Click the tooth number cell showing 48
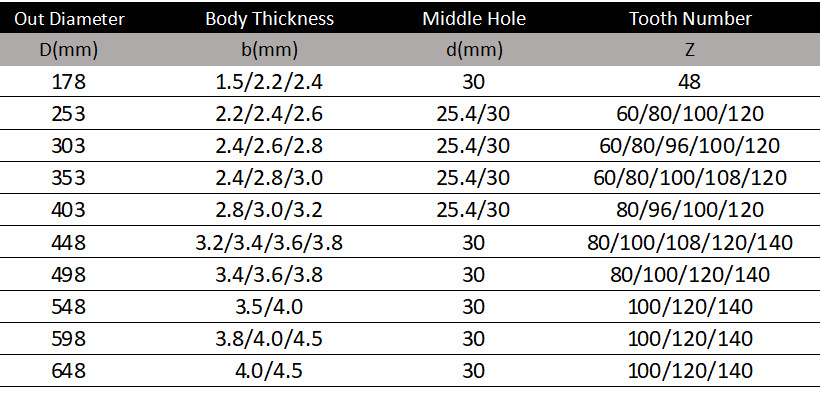Screen dimensions: 820x393 click(x=689, y=82)
